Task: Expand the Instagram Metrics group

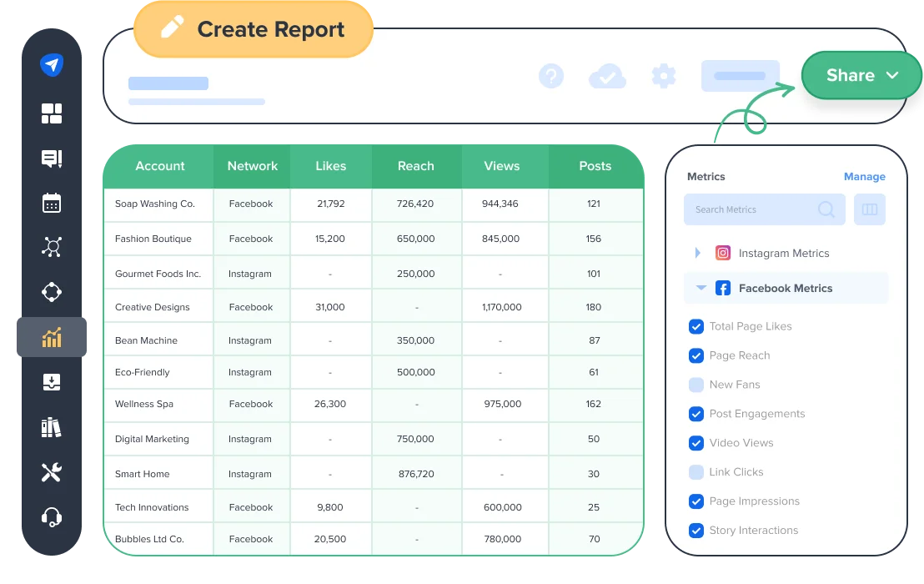Action: (698, 254)
